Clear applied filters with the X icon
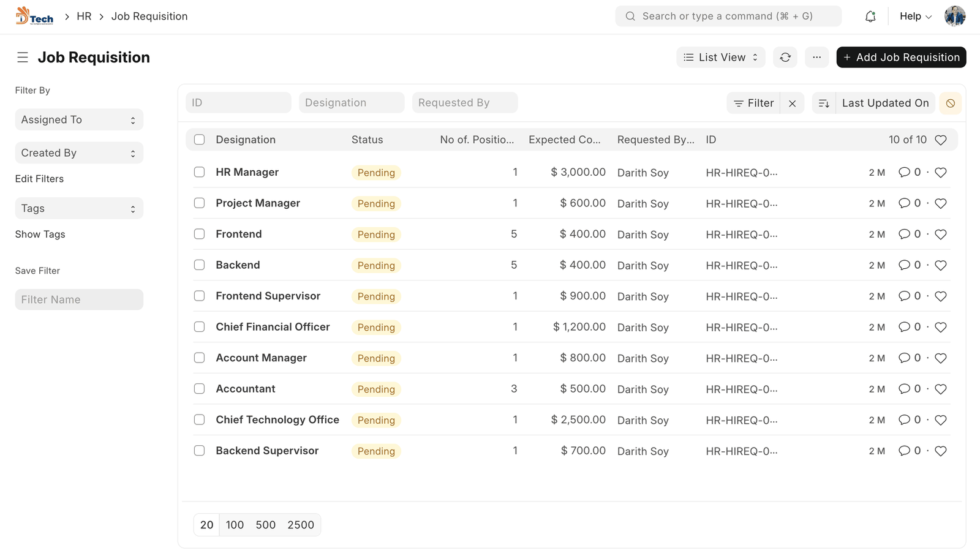This screenshot has width=980, height=556. (792, 103)
